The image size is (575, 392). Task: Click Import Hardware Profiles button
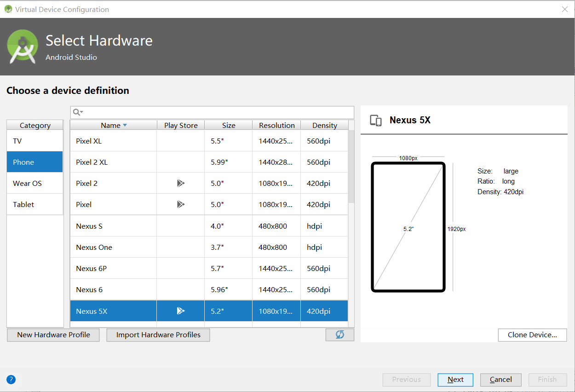point(158,334)
